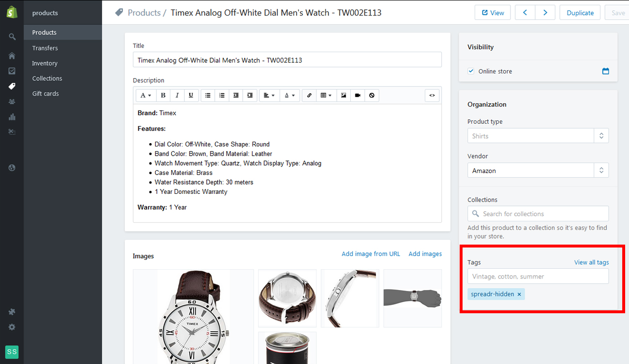Click the Tags input field
629x364 pixels.
pyautogui.click(x=538, y=277)
